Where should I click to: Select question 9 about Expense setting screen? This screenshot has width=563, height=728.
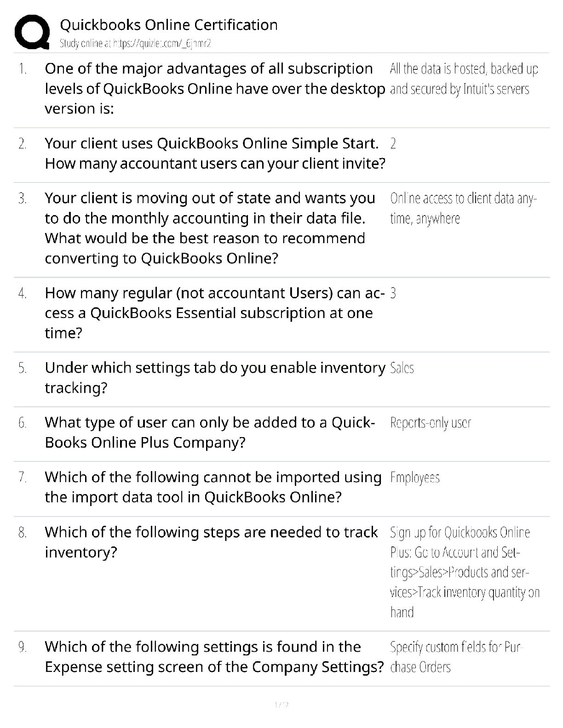(x=214, y=657)
